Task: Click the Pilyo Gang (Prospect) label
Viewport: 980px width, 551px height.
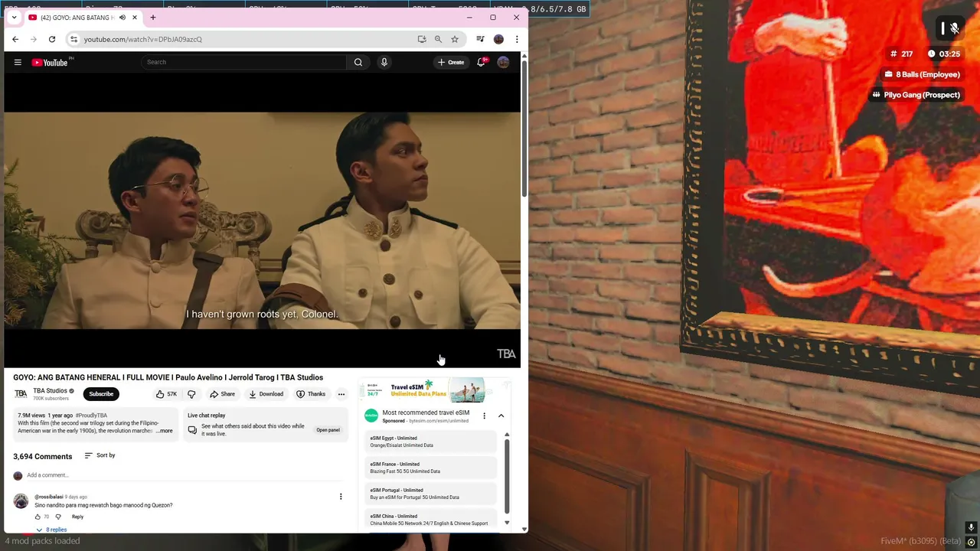Action: 916,95
